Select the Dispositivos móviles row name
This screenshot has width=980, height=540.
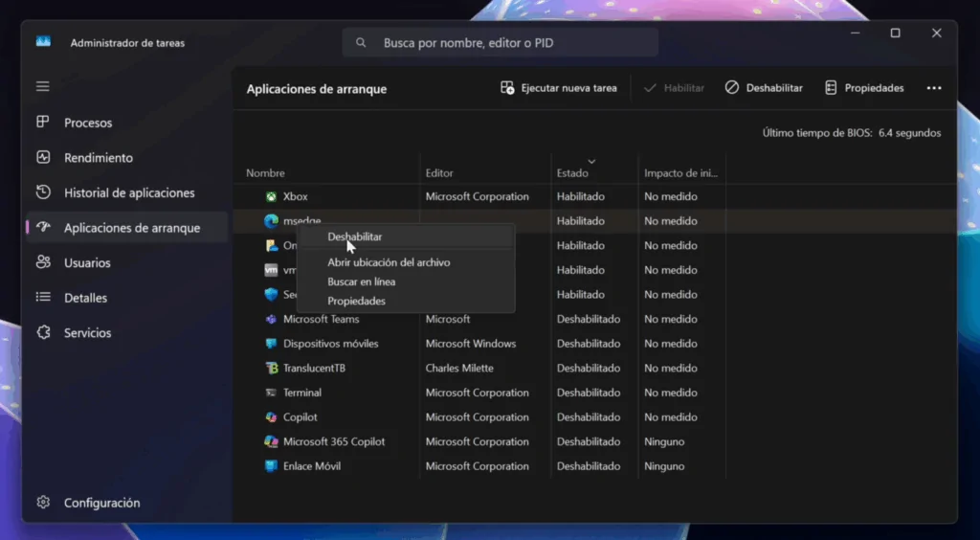(330, 343)
